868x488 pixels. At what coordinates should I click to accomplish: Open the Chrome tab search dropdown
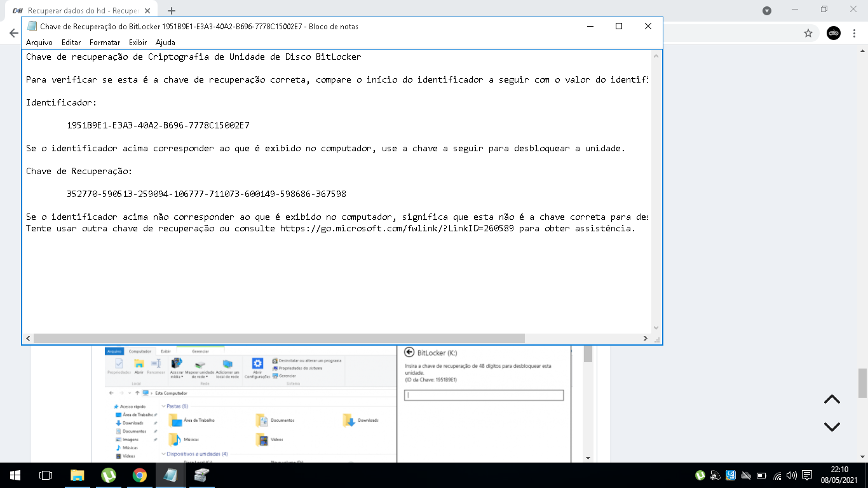(x=767, y=11)
